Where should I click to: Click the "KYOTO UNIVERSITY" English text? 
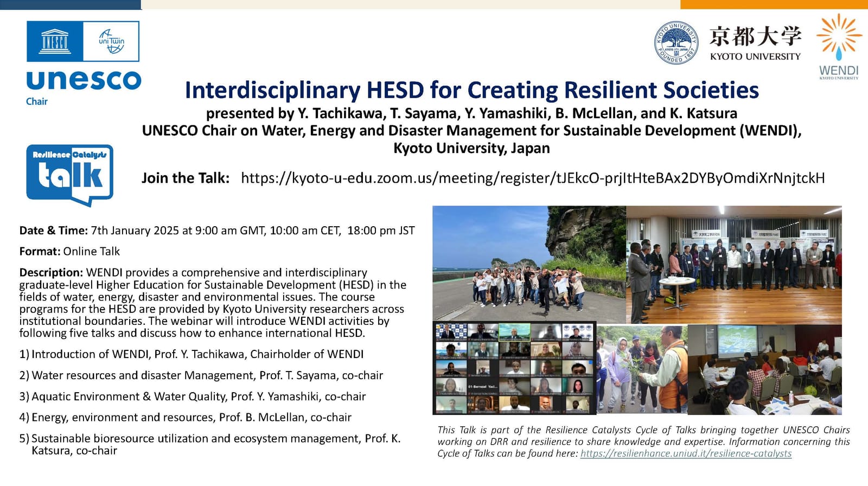point(755,56)
